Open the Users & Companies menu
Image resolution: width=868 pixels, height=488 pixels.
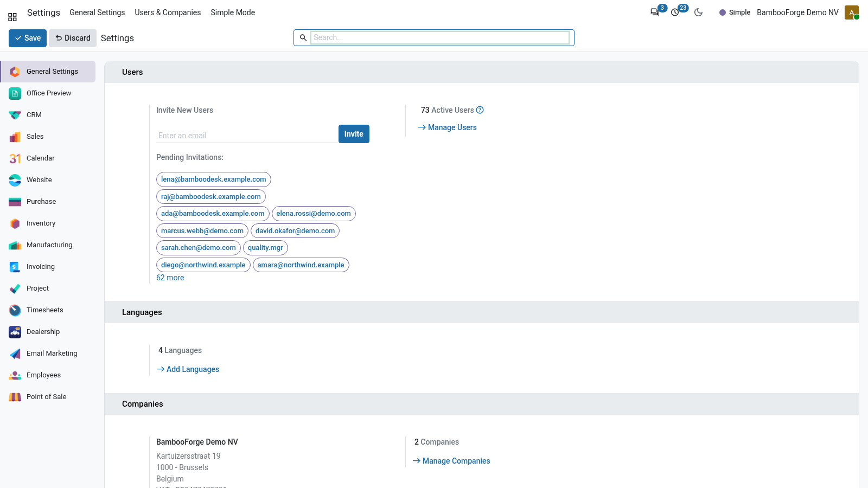pyautogui.click(x=168, y=12)
